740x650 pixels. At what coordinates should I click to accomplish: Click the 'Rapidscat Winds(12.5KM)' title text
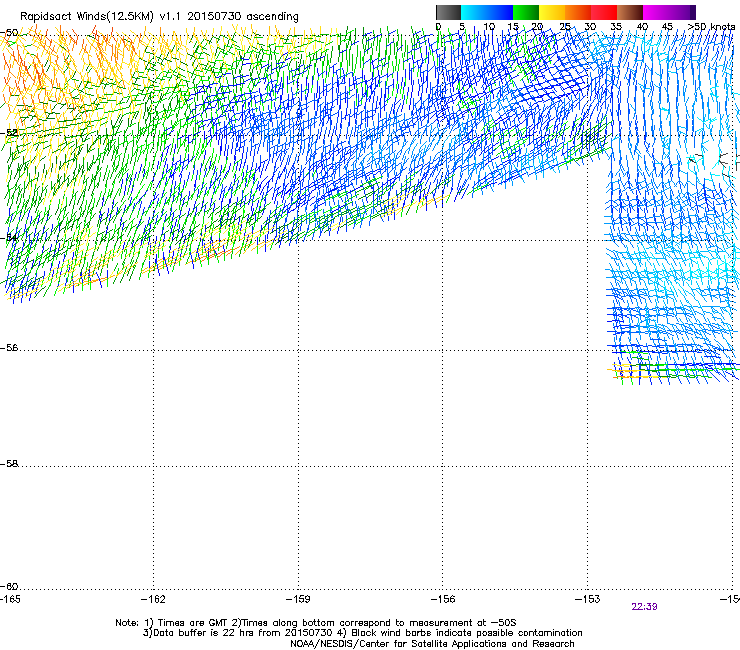(x=87, y=17)
